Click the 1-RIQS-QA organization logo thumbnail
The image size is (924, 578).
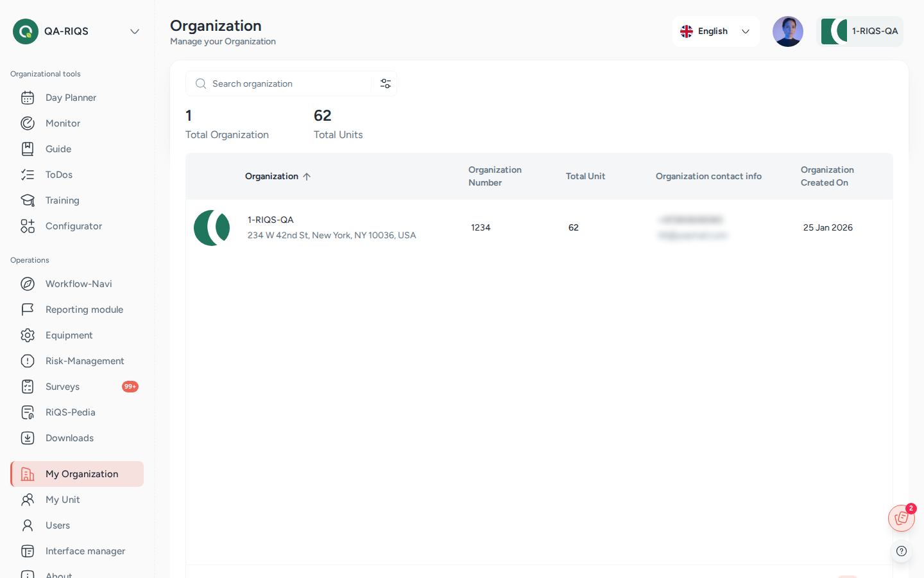[212, 228]
